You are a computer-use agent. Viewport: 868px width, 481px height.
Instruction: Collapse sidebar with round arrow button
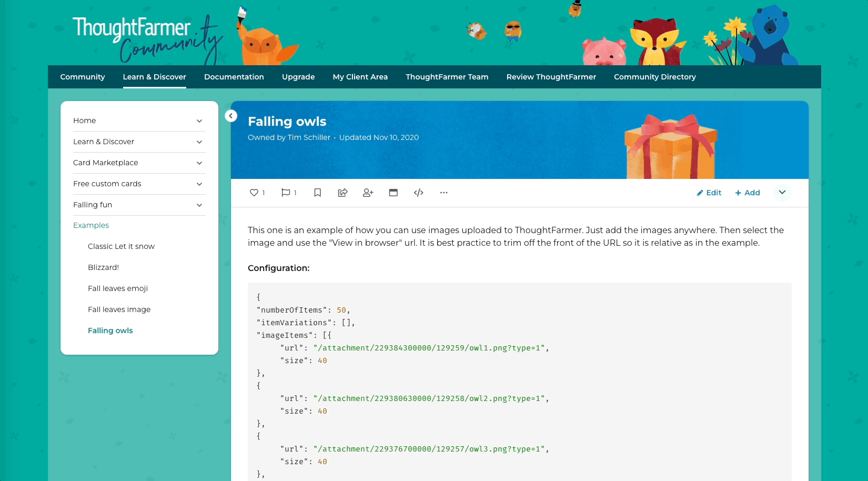231,116
